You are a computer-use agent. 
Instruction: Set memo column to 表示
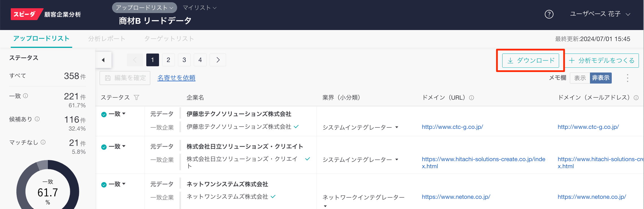click(x=580, y=78)
